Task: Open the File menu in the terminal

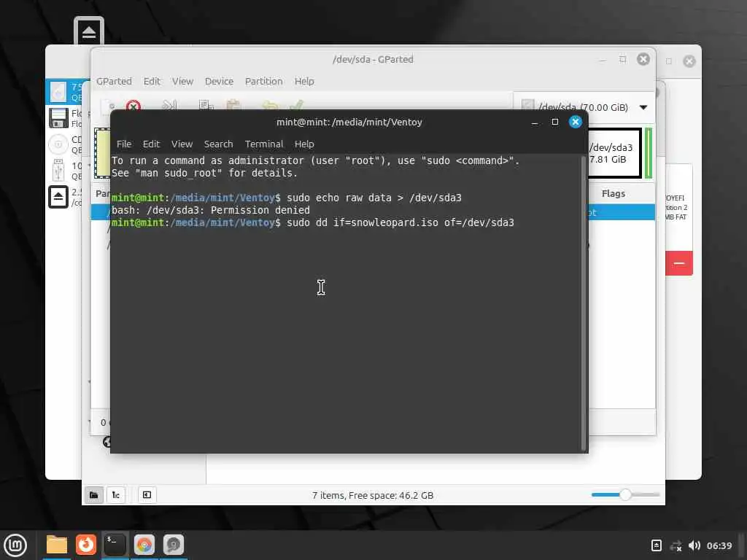Action: point(124,144)
